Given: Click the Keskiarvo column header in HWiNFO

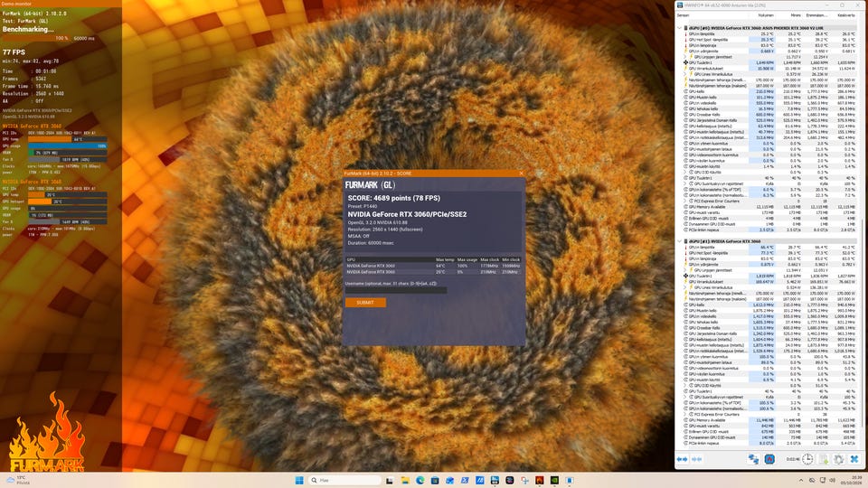Looking at the screenshot, I should point(846,15).
